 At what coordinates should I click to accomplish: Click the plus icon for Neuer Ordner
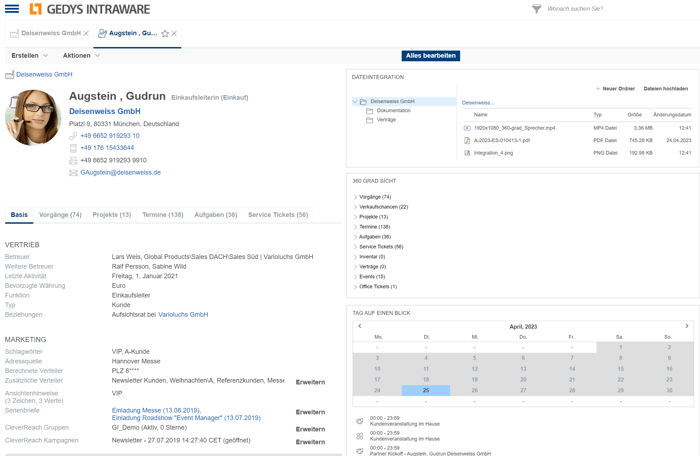(x=598, y=89)
